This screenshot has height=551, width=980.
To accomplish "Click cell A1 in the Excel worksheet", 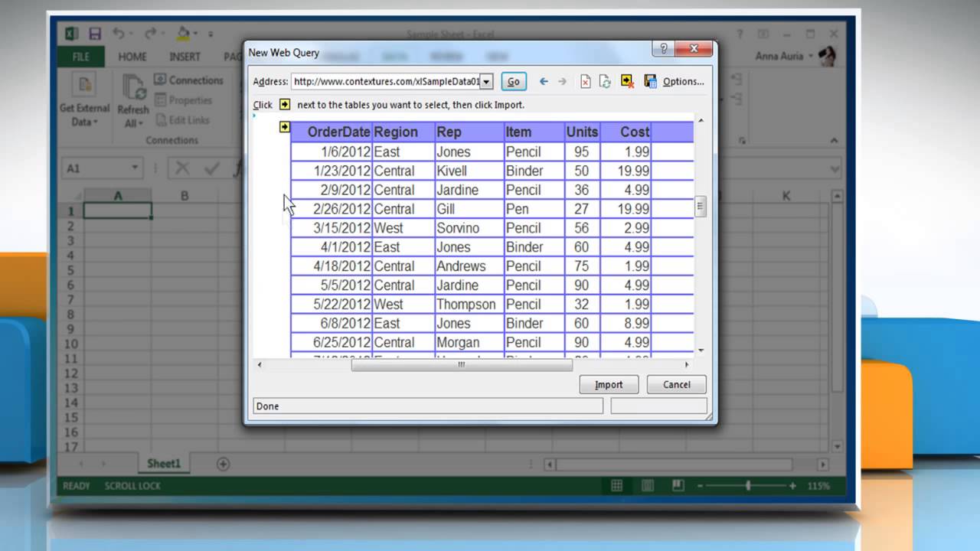I will pos(118,211).
